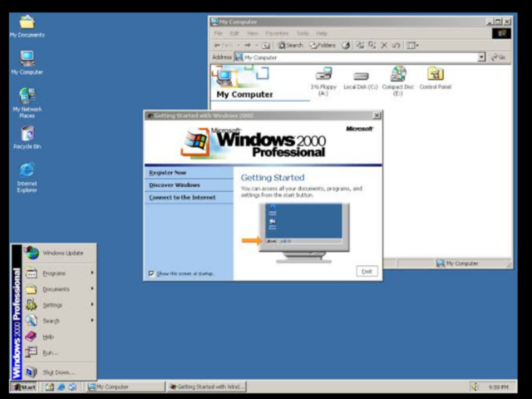Click the clock in the system tray
This screenshot has height=399, width=532.
point(498,387)
